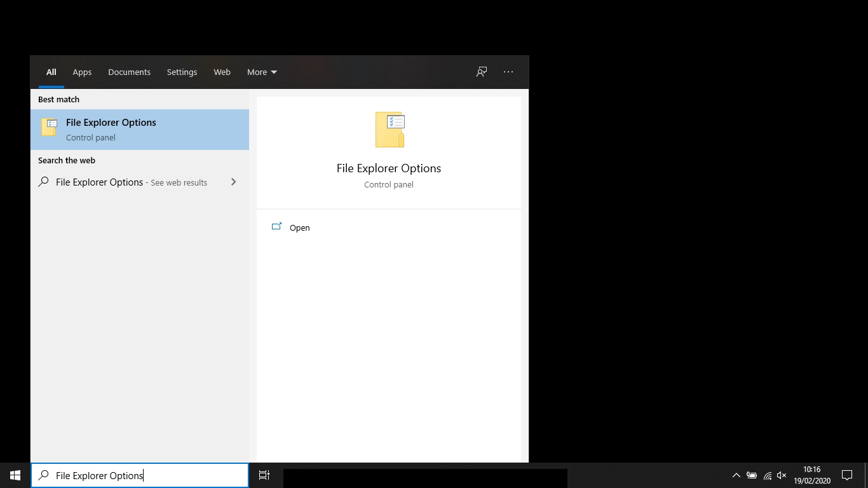Select the Settings filter tab
The image size is (868, 488).
click(x=182, y=72)
